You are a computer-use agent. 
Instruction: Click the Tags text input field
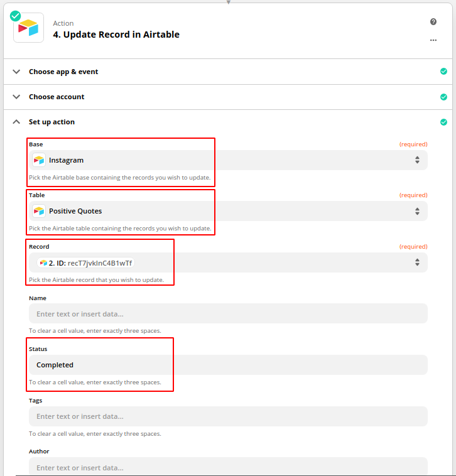(x=228, y=416)
